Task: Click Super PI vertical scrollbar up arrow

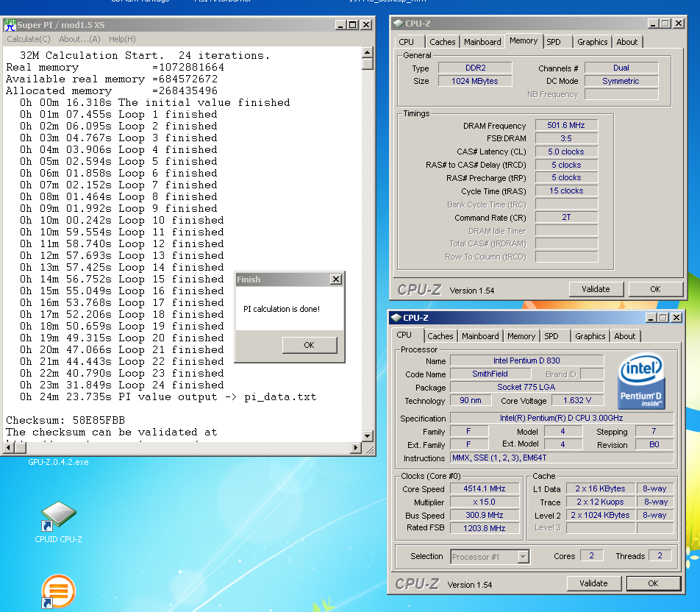Action: point(367,53)
